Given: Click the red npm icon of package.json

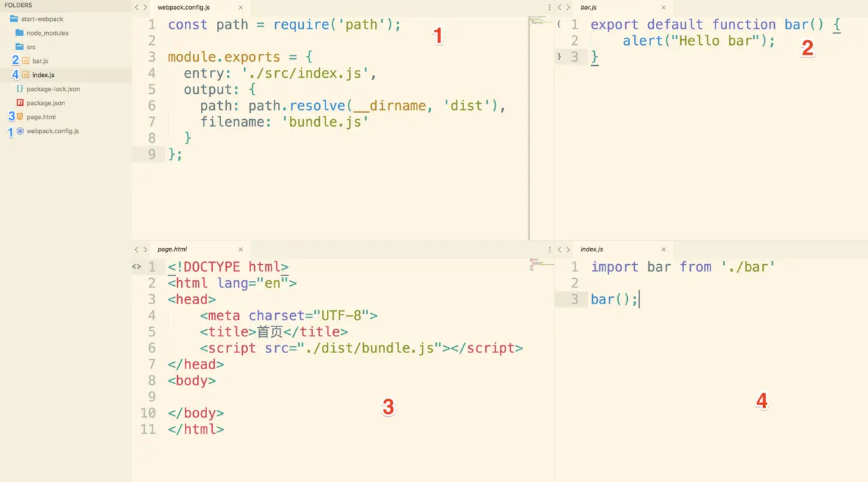Looking at the screenshot, I should coord(20,103).
